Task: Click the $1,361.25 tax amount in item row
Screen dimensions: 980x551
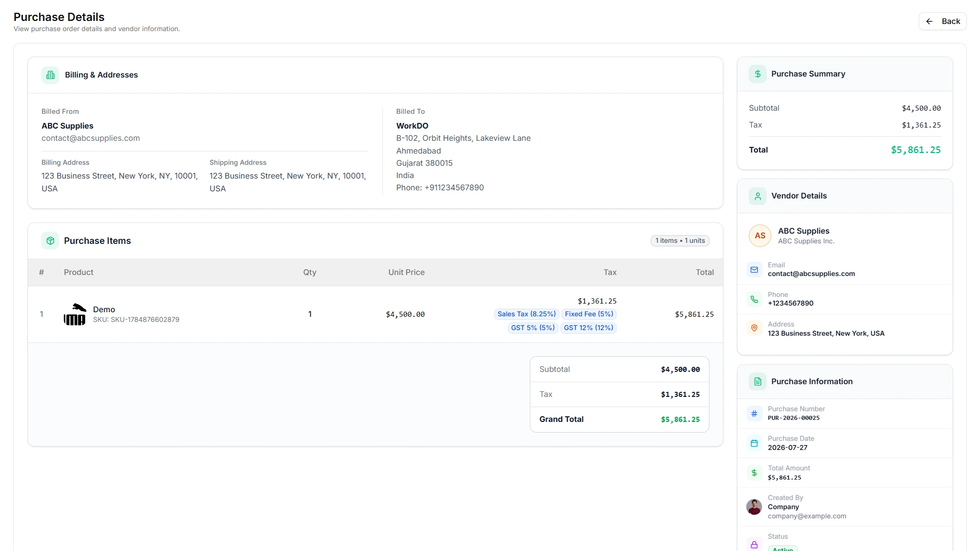Action: click(597, 302)
